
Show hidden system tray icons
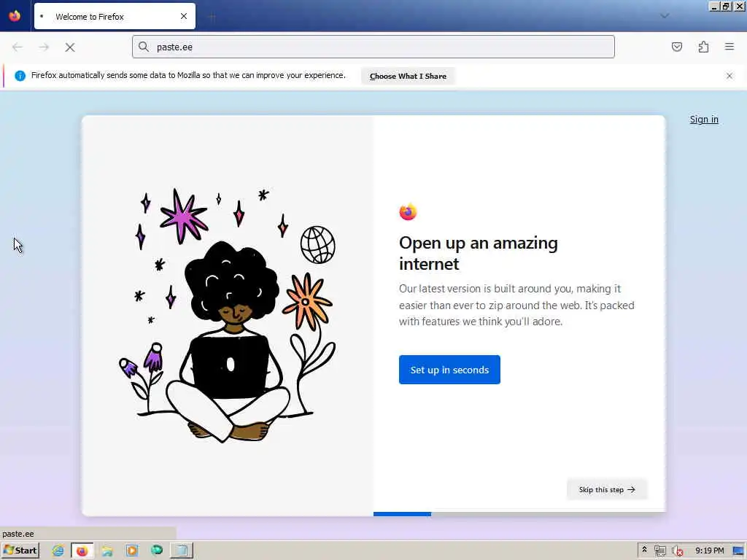point(644,550)
